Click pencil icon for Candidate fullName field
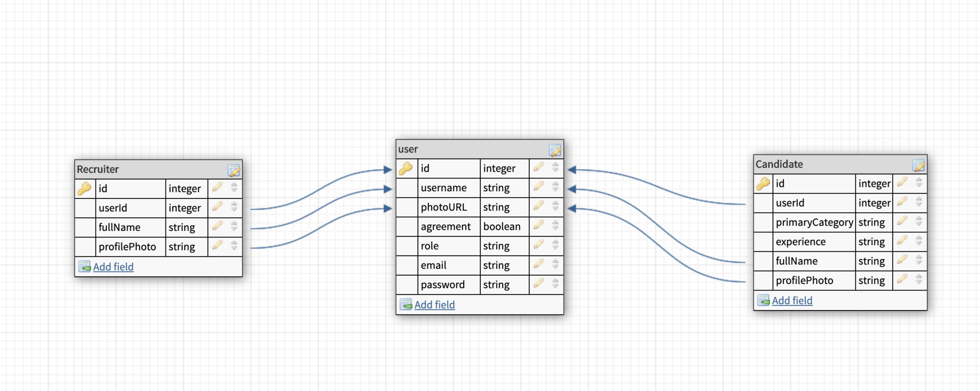980x391 pixels. (902, 260)
